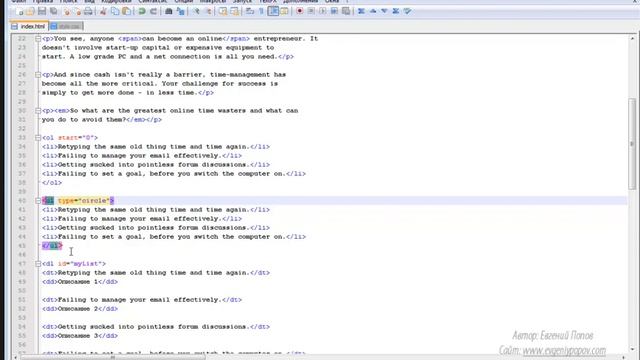Click the toolbar icon right of indent guide

[x=284, y=11]
